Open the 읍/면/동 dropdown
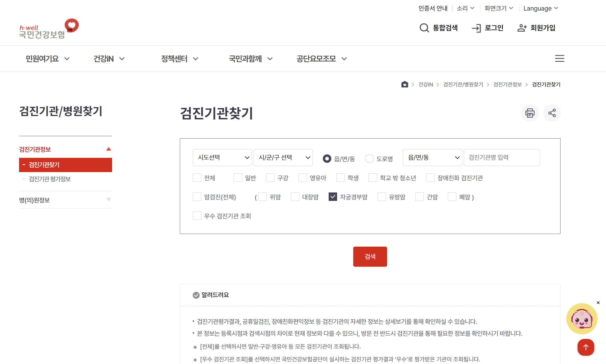Viewport: 606px width, 364px height. (432, 157)
